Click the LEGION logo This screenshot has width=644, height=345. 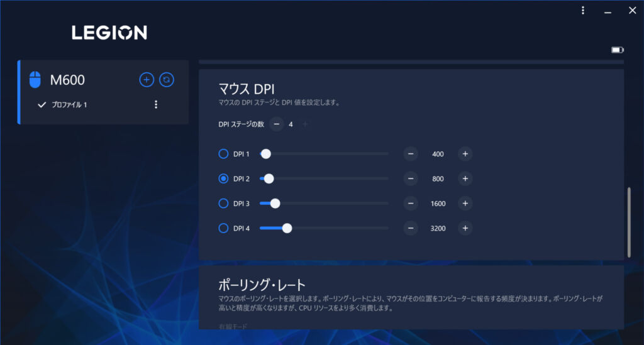109,33
